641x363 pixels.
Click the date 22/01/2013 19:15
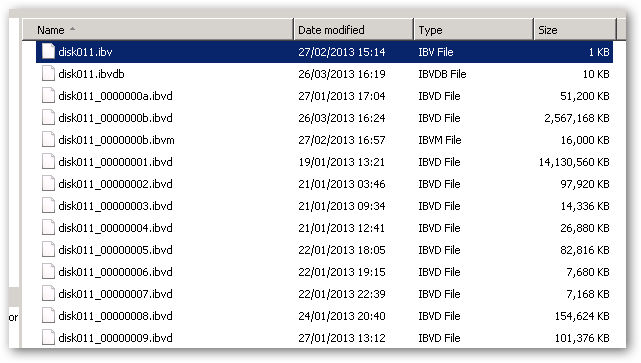coord(342,272)
